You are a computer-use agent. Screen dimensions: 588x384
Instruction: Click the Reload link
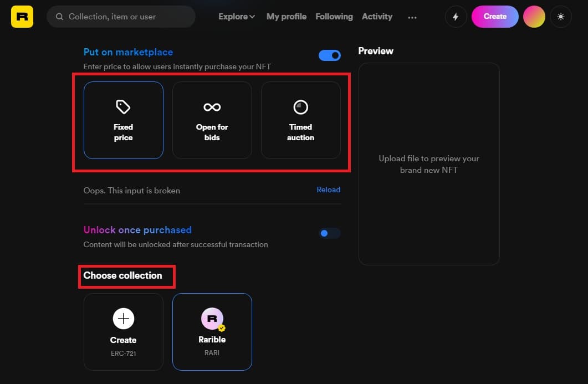pyautogui.click(x=329, y=190)
